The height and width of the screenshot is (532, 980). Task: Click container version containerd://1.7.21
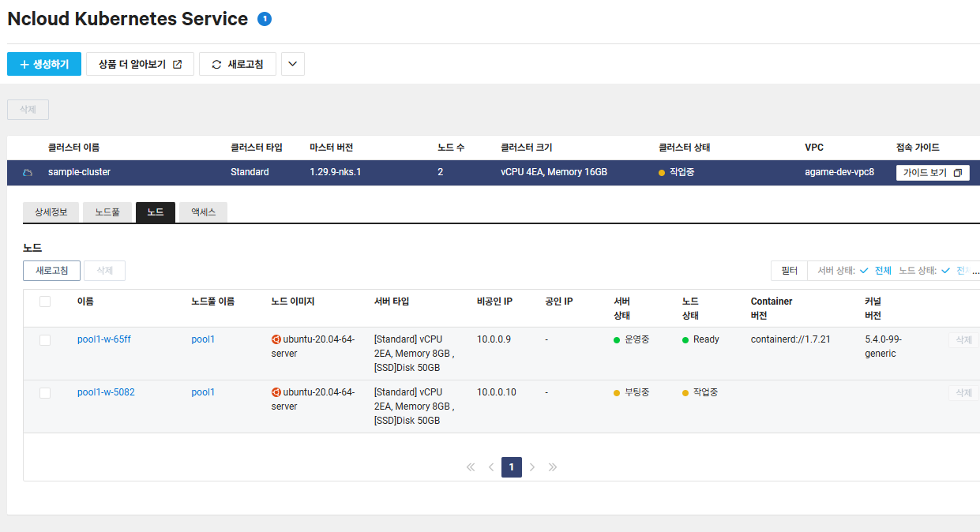[790, 339]
